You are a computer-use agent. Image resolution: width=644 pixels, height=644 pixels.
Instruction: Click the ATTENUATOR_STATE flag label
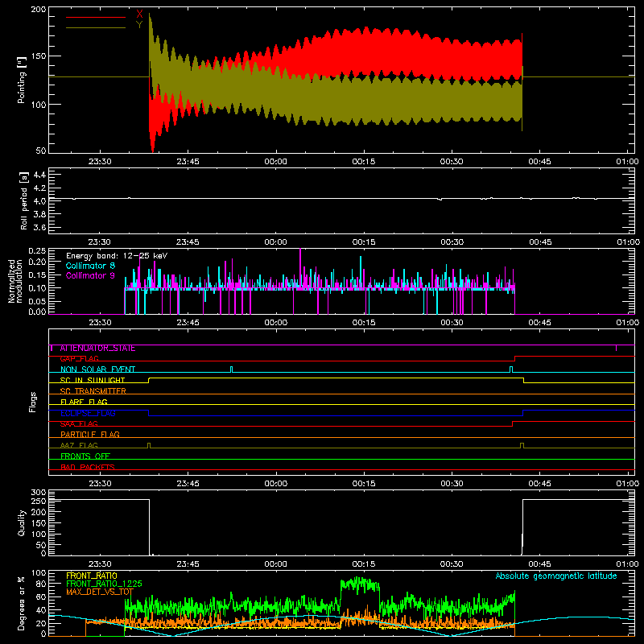tap(97, 349)
